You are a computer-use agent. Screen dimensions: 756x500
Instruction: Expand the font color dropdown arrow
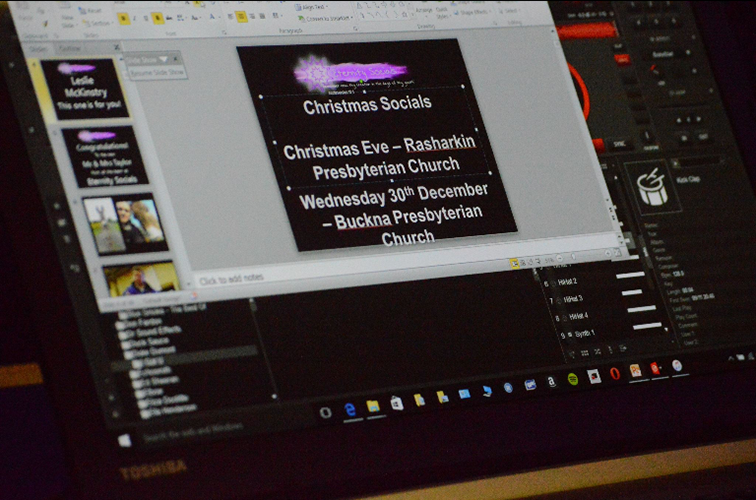[216, 17]
